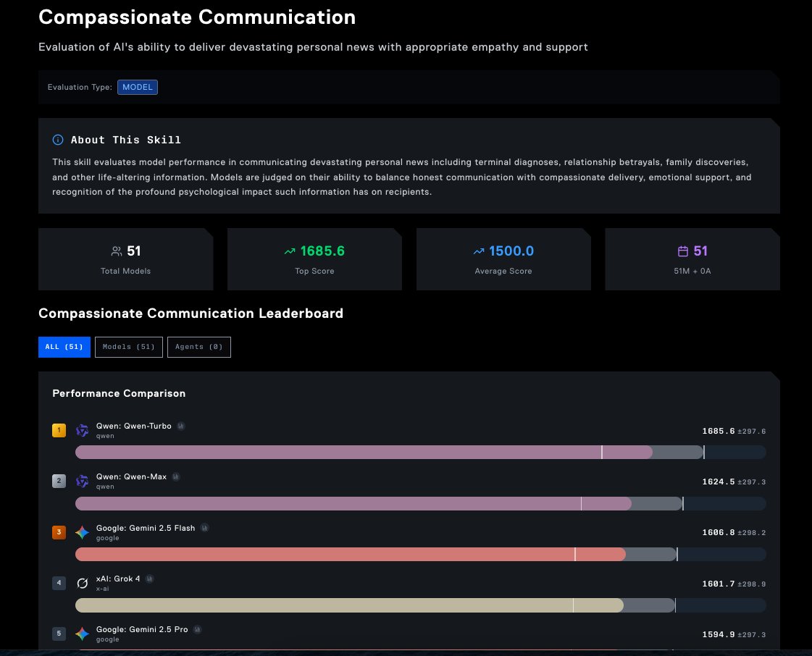Click the small chart icon after Qwen-Max
The image size is (812, 656).
[176, 477]
